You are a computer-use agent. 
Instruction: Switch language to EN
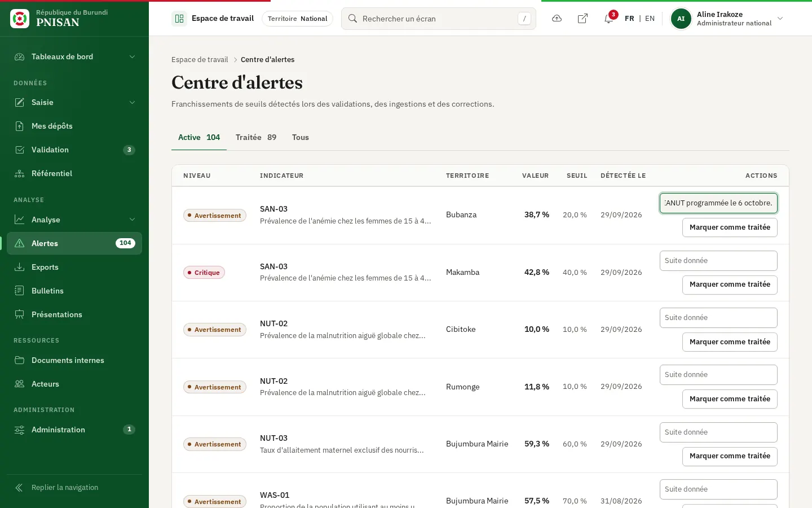(650, 19)
